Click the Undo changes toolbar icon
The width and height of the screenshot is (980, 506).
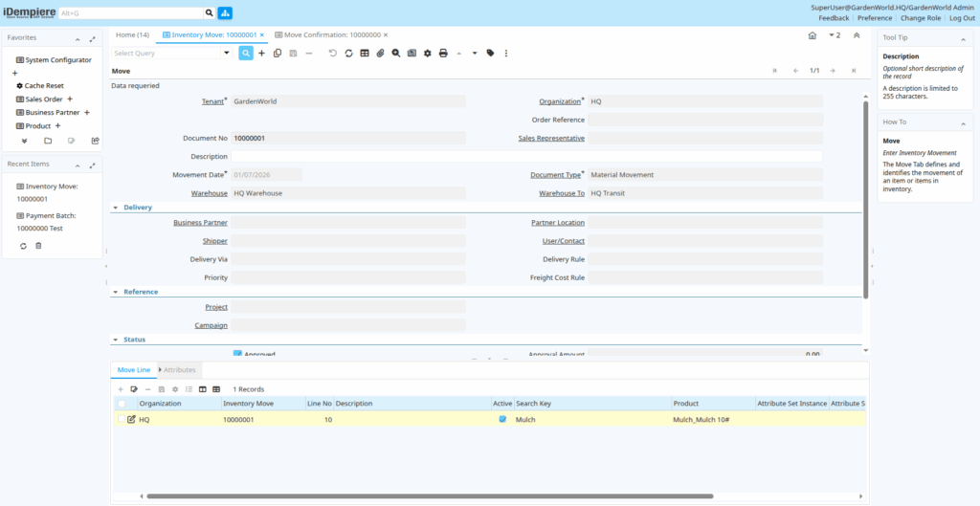coord(332,54)
